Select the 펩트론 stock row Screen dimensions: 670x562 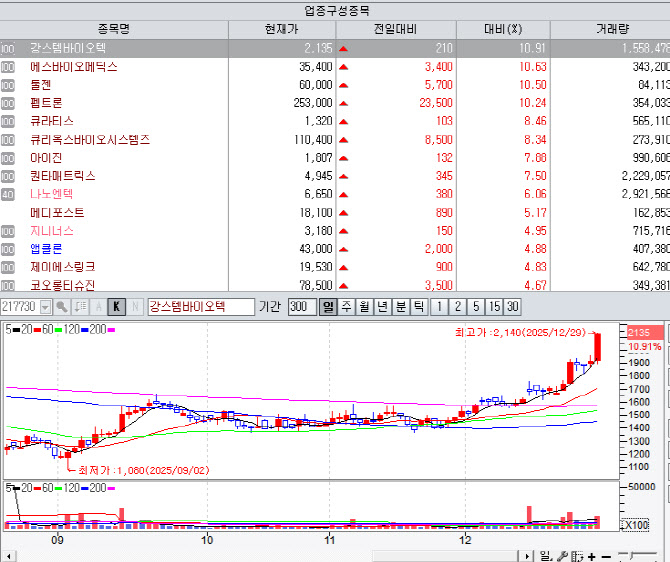tap(46, 103)
